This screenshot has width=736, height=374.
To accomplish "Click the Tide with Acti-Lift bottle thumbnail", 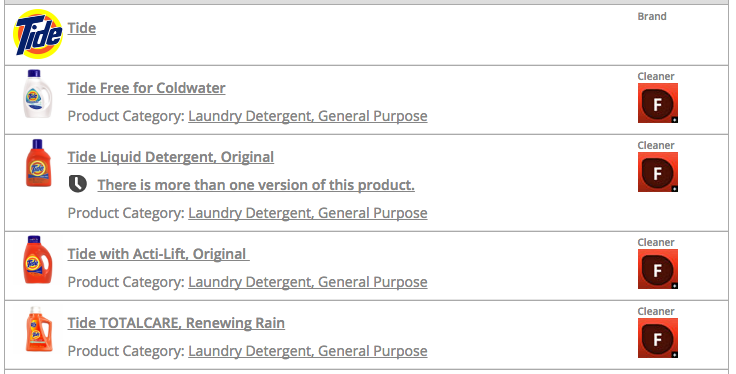I will (x=38, y=260).
